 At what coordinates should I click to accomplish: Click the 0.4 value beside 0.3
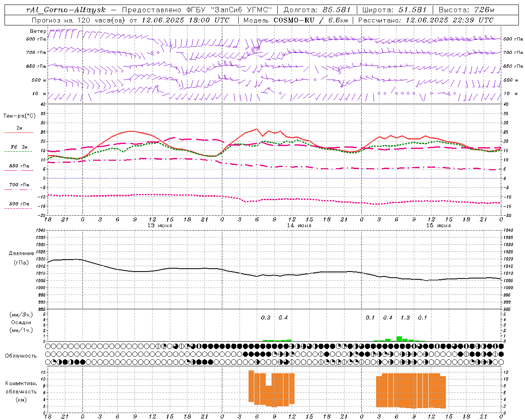click(x=283, y=317)
